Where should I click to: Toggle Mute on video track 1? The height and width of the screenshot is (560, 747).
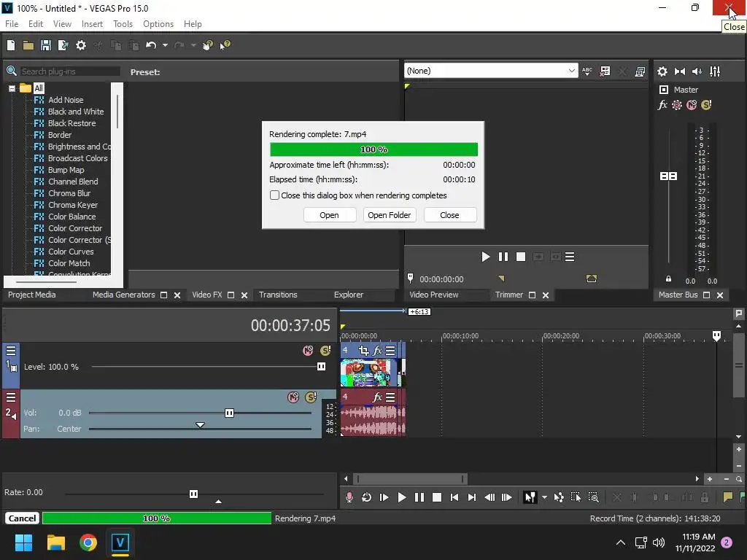308,351
